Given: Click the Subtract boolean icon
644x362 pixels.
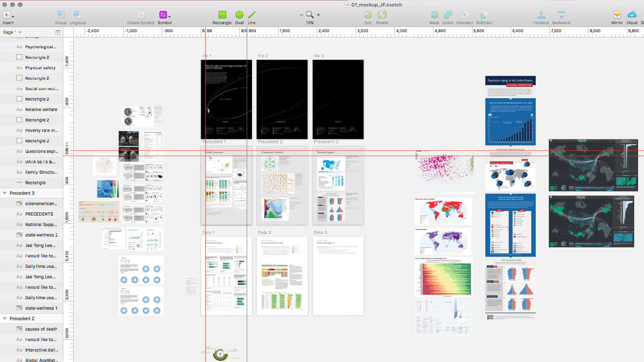Looking at the screenshot, I should (484, 15).
